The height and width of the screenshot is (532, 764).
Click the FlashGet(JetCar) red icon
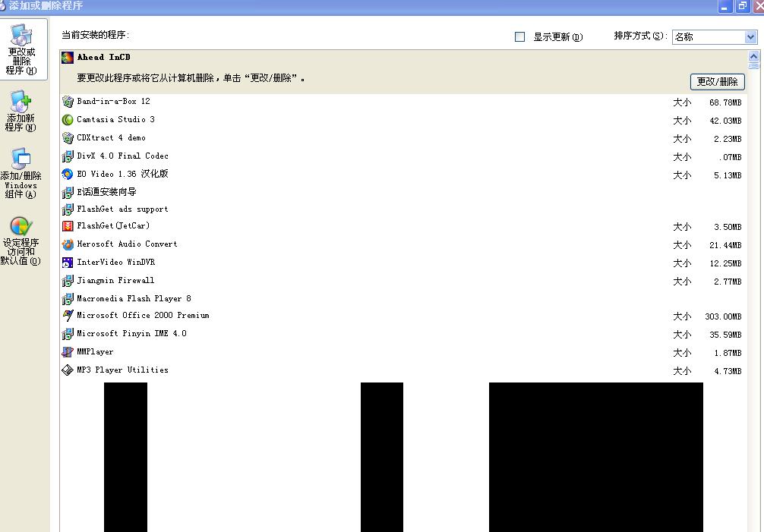[x=68, y=226]
